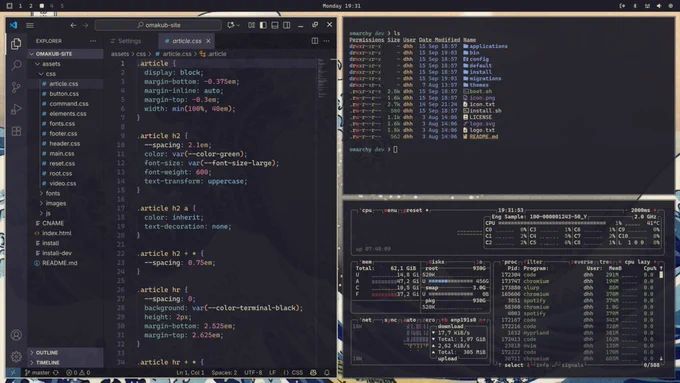680x383 pixels.
Task: Open the Manage gear icon
Action: tap(16, 357)
